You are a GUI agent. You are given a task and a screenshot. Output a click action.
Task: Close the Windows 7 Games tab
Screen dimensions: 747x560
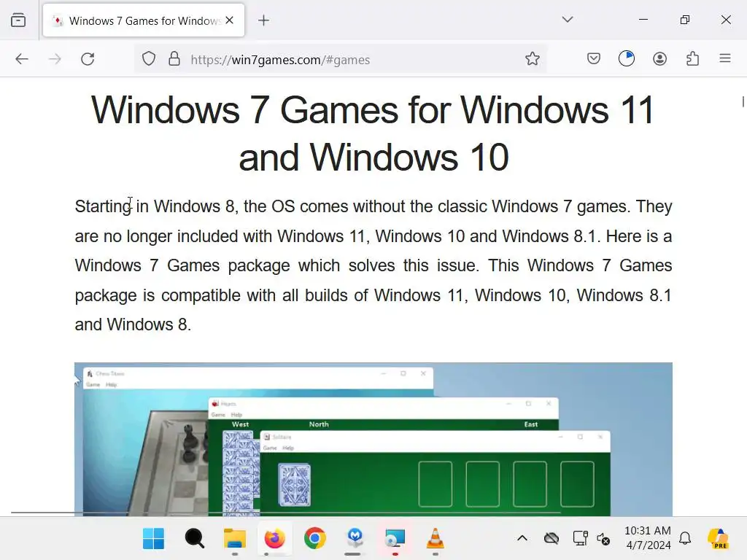tap(229, 20)
